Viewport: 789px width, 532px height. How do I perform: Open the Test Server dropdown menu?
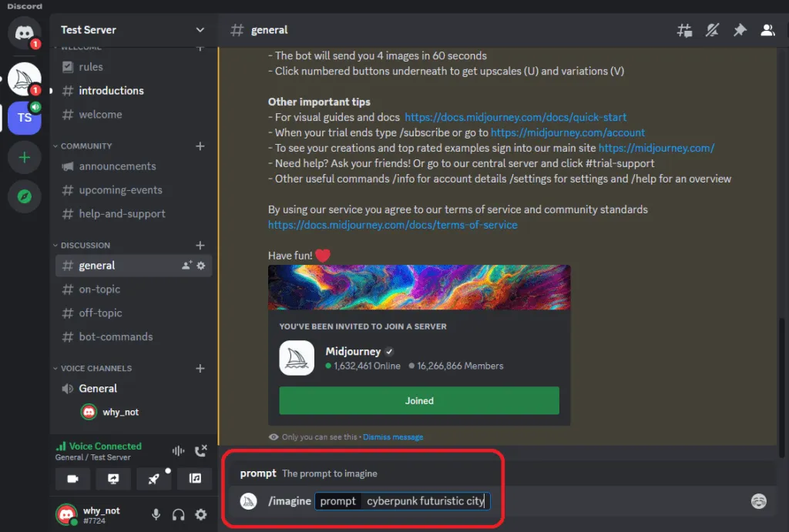(131, 29)
